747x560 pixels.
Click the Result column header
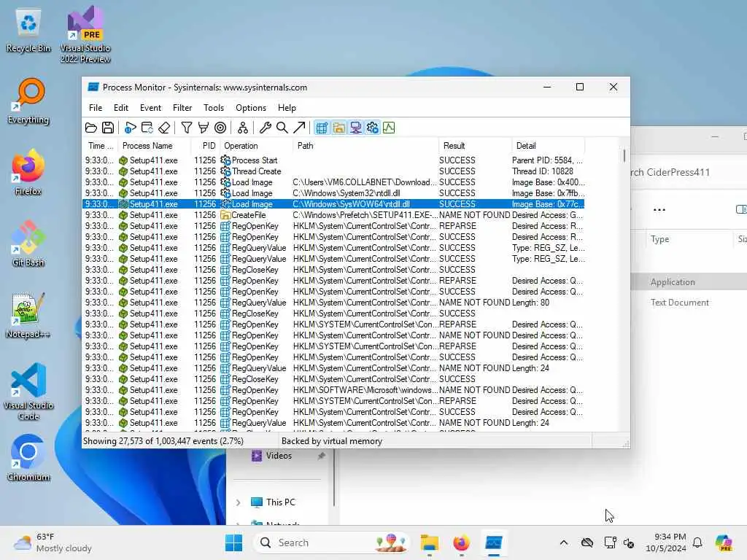click(474, 146)
